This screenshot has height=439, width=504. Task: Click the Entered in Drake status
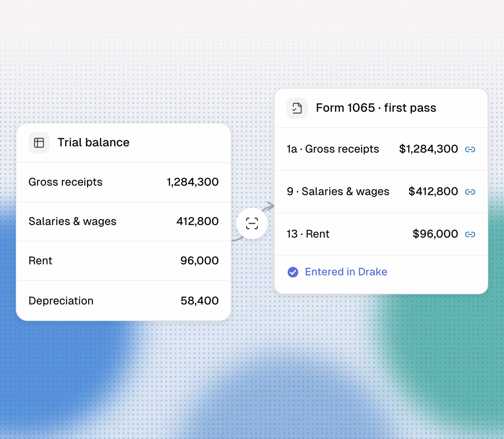(x=337, y=272)
